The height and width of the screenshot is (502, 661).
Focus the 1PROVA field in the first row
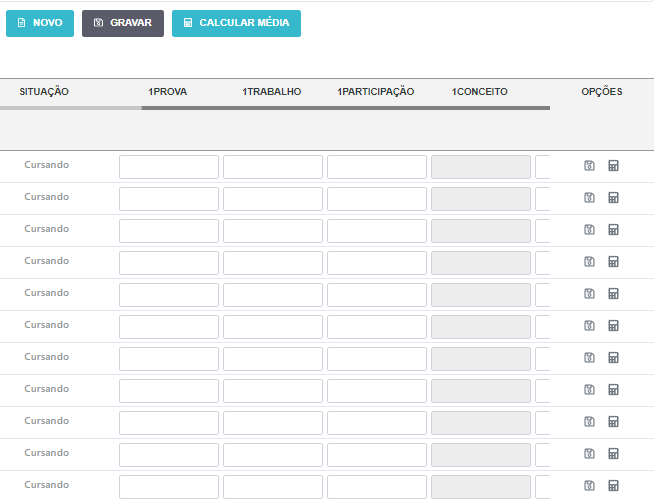pyautogui.click(x=169, y=167)
